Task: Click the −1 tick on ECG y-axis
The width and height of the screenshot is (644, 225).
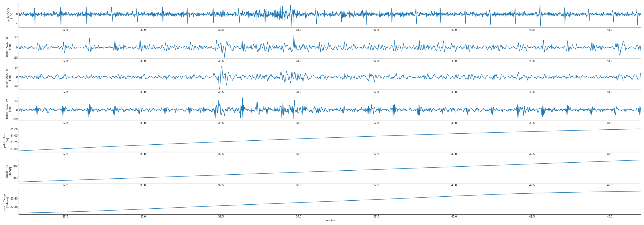Action: tap(16, 24)
